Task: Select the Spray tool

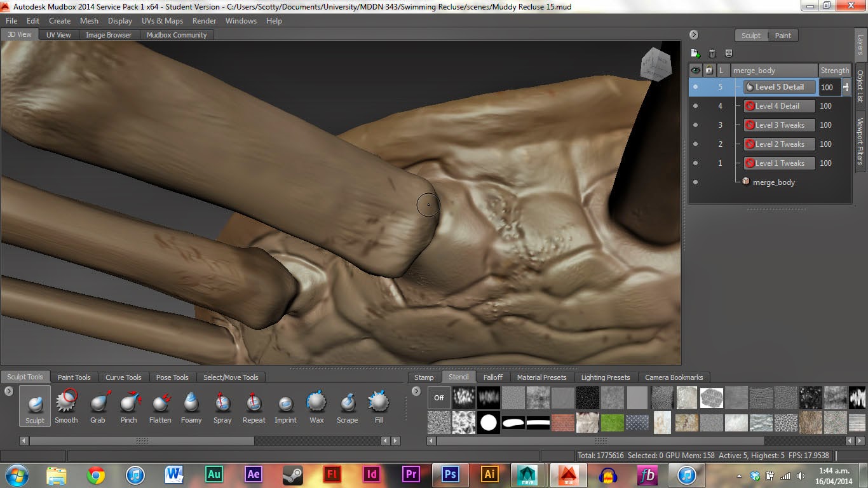Action: click(x=222, y=406)
